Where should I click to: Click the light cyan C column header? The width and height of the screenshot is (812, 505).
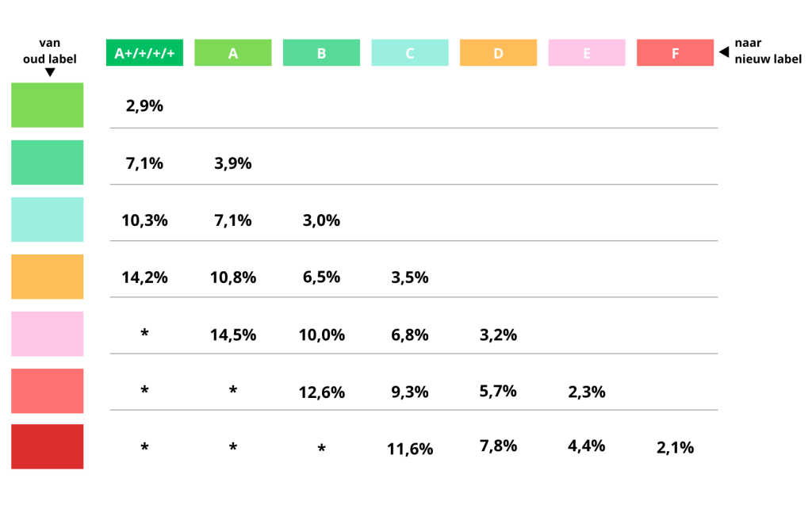[410, 53]
